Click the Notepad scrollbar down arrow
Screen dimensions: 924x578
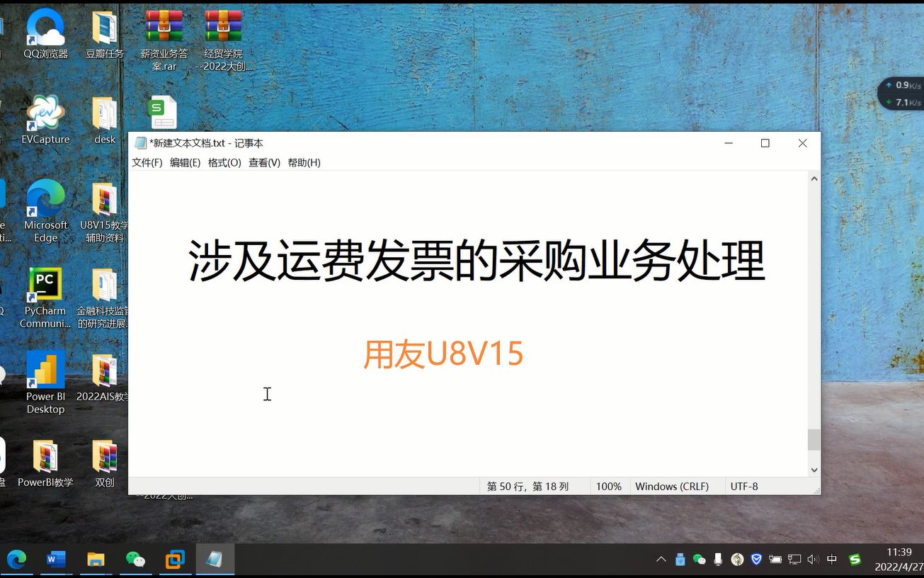814,470
